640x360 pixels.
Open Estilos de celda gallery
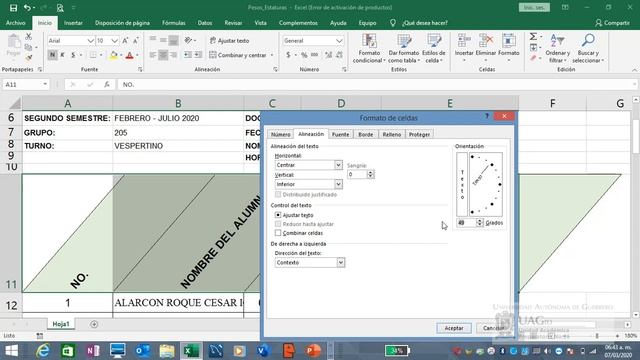point(433,49)
